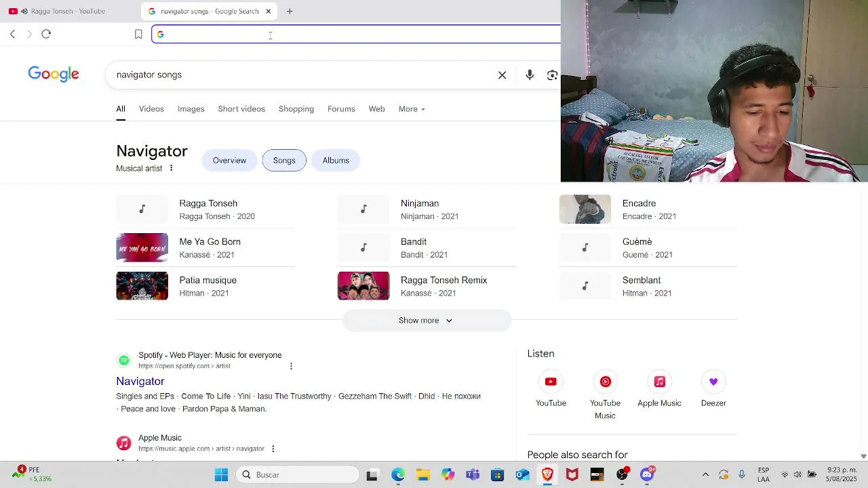Expand the song list with Show more
868x488 pixels.
pyautogui.click(x=426, y=321)
